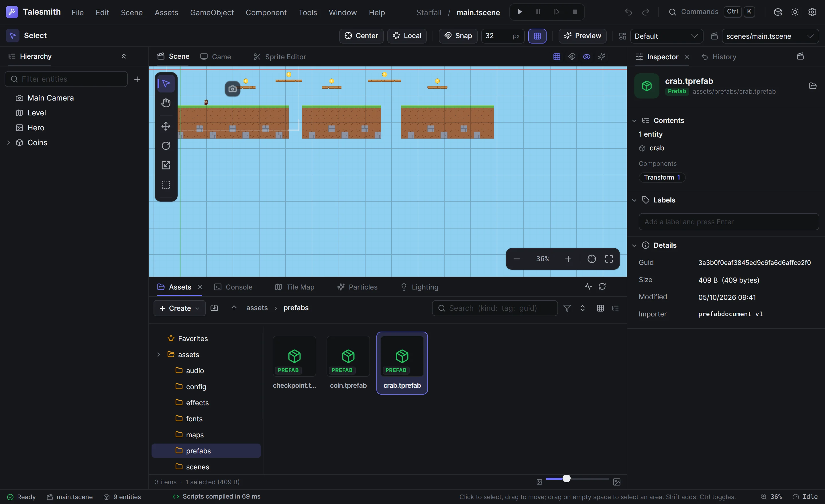Click the Undo arrow
The image size is (825, 504).
pos(628,12)
